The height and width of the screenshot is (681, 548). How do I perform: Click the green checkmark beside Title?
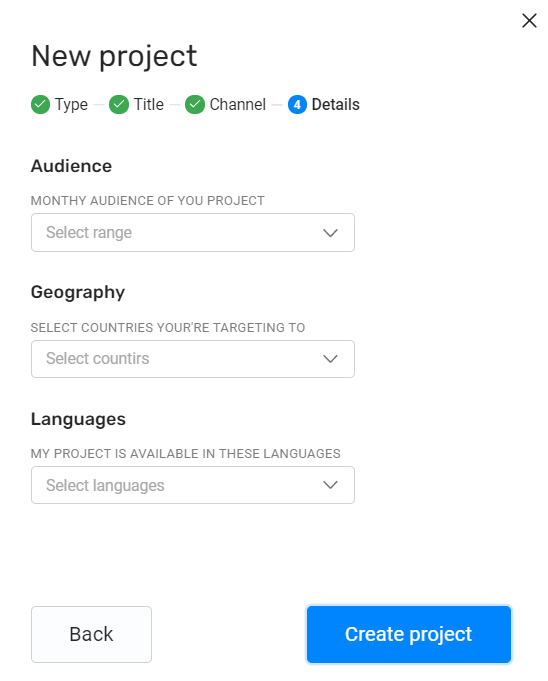coord(119,105)
